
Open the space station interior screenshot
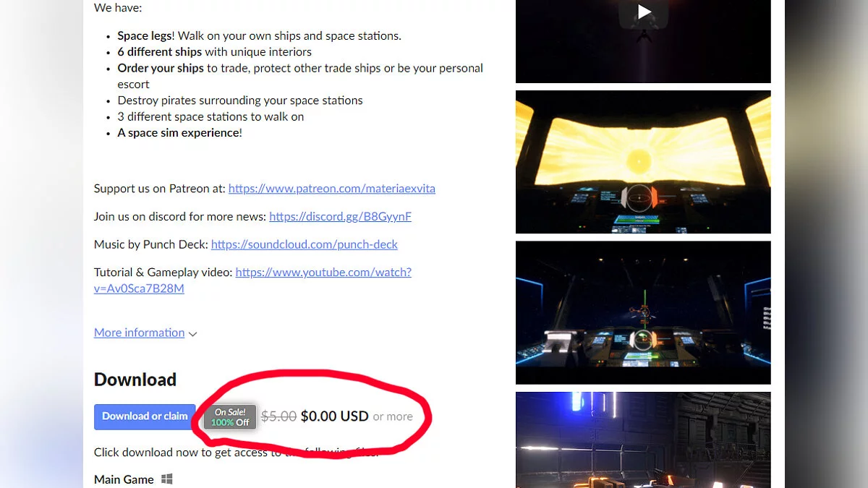coord(643,440)
